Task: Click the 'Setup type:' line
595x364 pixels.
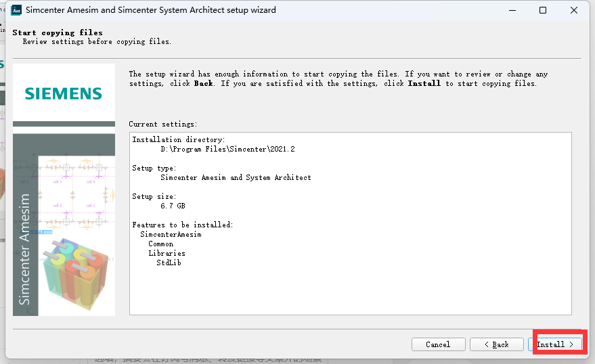Action: [154, 168]
